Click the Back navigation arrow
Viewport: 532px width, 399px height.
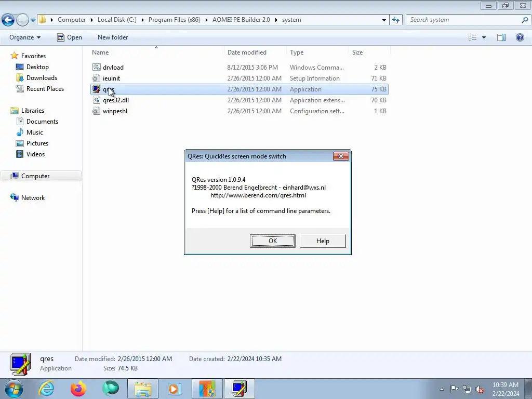8,20
